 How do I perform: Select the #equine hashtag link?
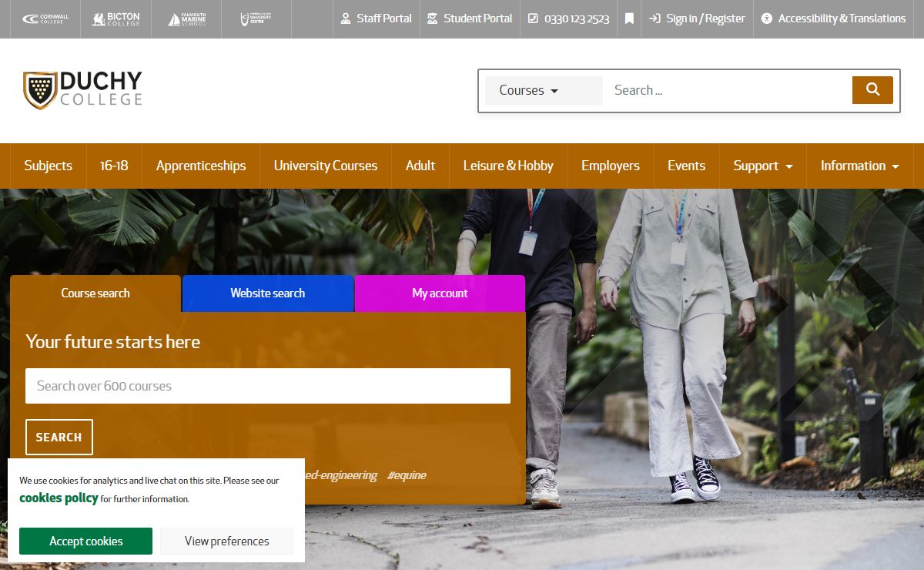click(407, 475)
